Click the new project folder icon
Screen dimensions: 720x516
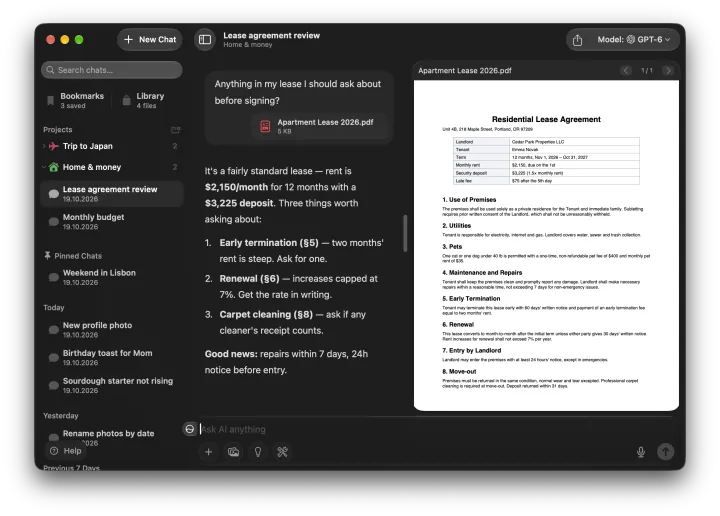(175, 130)
